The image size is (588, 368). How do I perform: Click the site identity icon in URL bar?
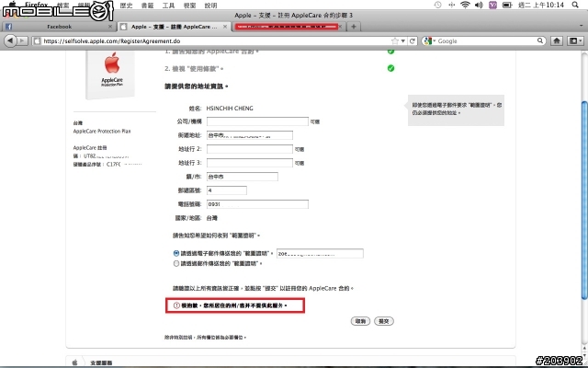37,40
